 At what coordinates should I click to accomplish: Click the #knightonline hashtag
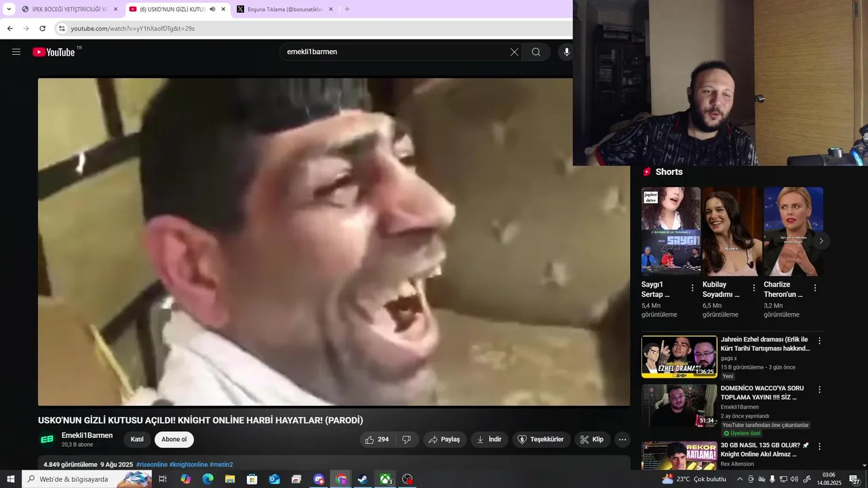coord(189,465)
